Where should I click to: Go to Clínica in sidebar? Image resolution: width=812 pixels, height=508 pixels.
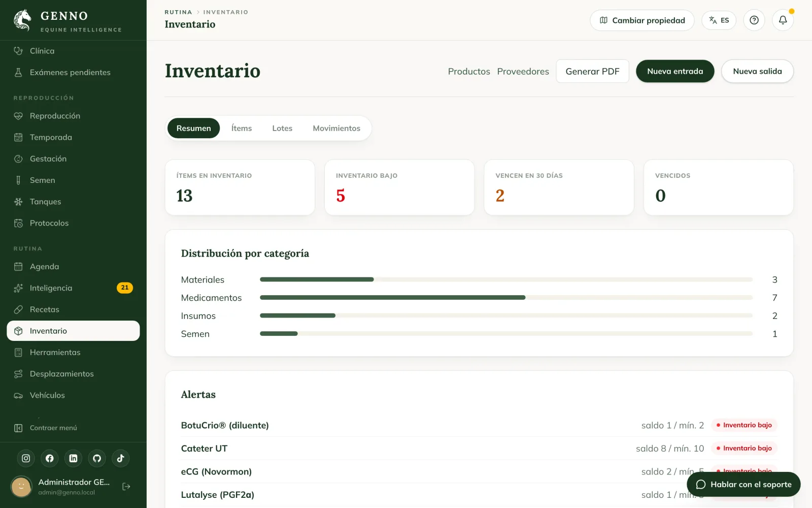click(73, 51)
